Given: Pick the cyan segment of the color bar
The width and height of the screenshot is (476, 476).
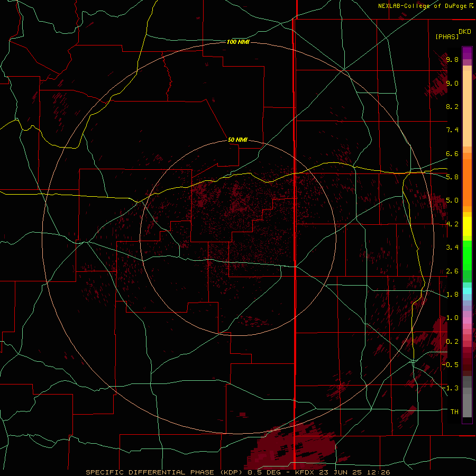Looking at the screenshot, I should (467, 290).
